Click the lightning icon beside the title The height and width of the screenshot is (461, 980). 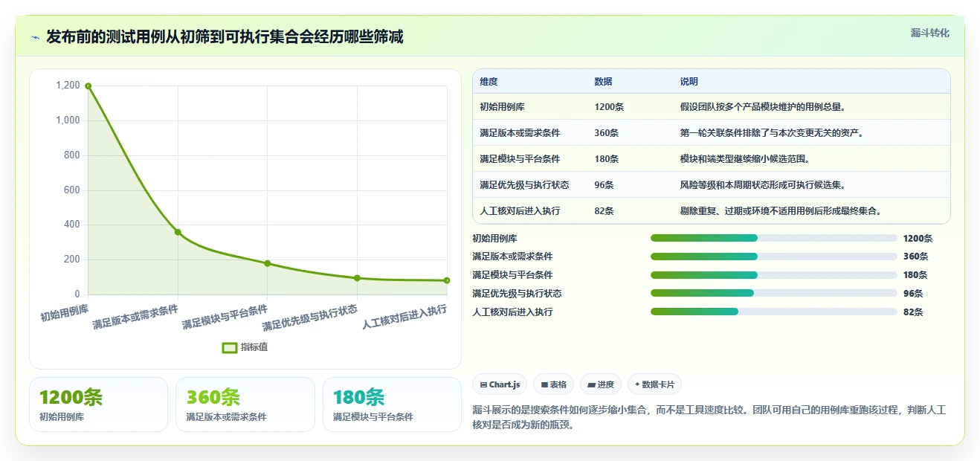(x=35, y=37)
